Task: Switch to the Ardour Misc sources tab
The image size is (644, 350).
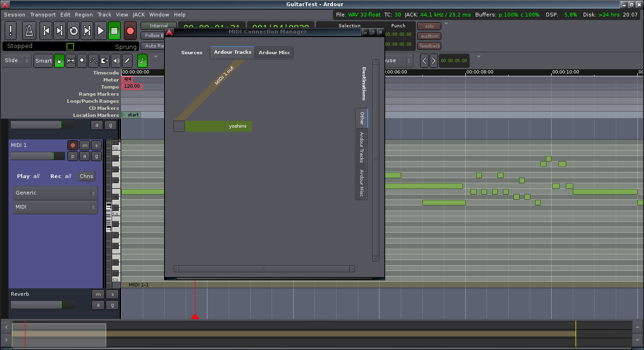Action: point(274,52)
